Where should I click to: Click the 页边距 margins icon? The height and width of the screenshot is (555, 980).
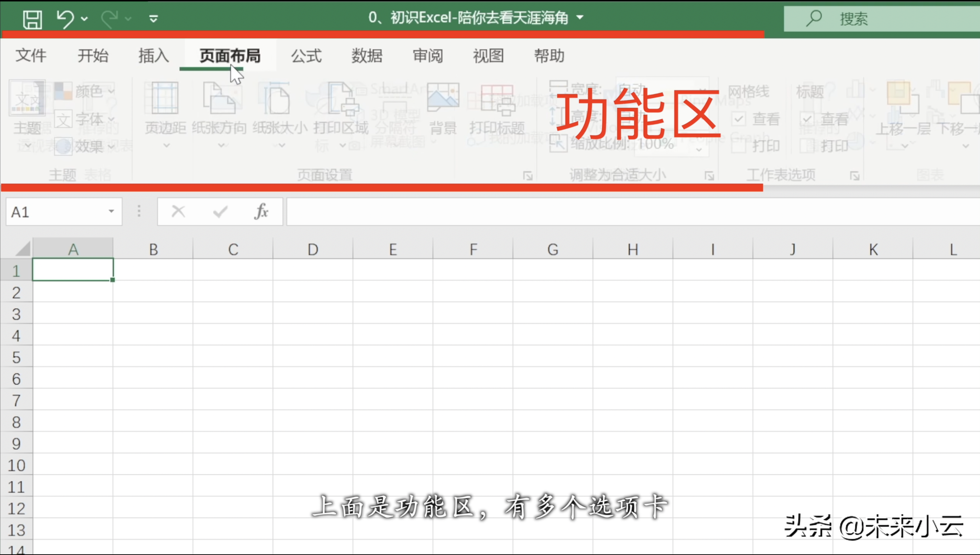click(x=165, y=98)
